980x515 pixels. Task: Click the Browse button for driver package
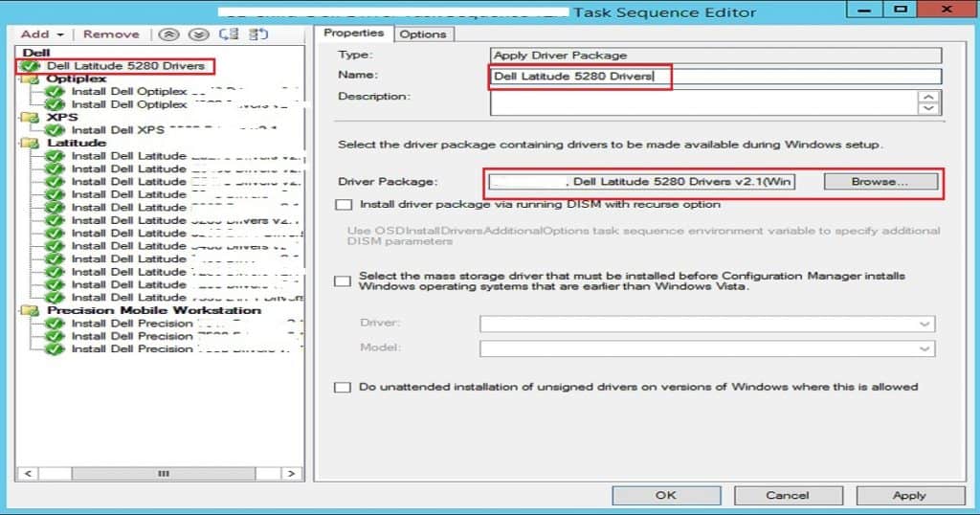click(x=880, y=182)
